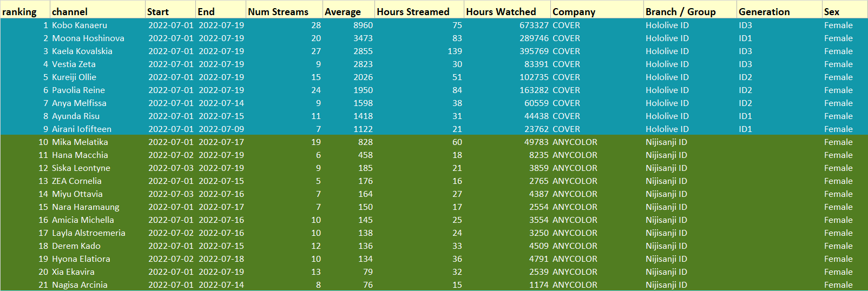Select start date in Siska Leontyne's row
Viewport: 868px width, 291px height.
click(x=170, y=168)
